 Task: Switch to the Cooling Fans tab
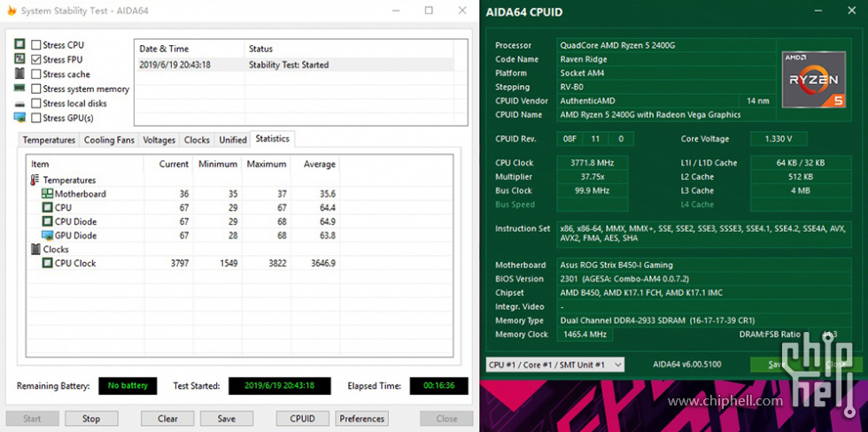(x=109, y=140)
